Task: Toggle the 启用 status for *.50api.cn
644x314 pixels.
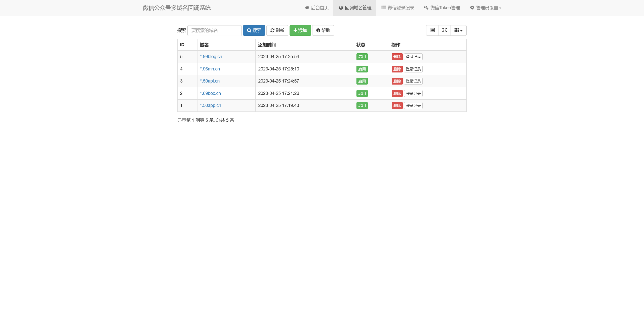Action: (362, 81)
